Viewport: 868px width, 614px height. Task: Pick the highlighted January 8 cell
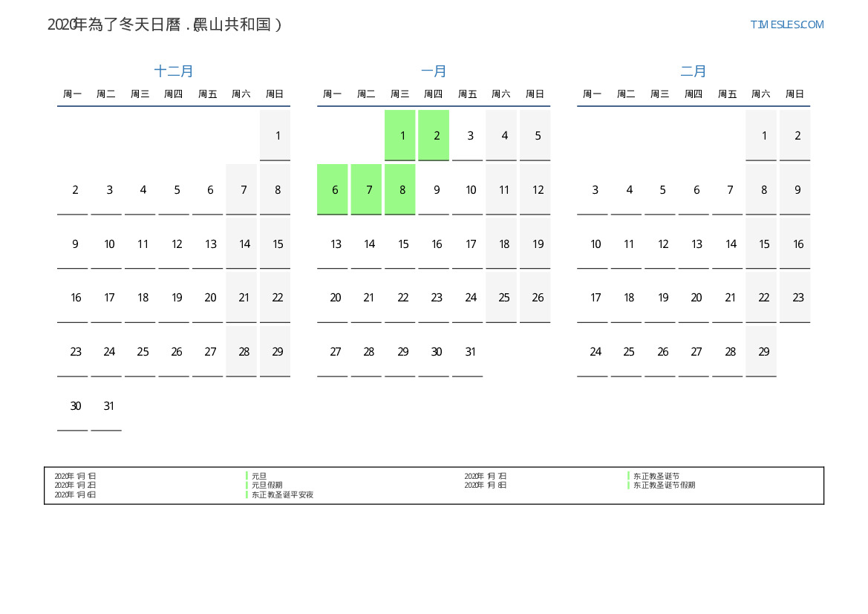click(400, 189)
